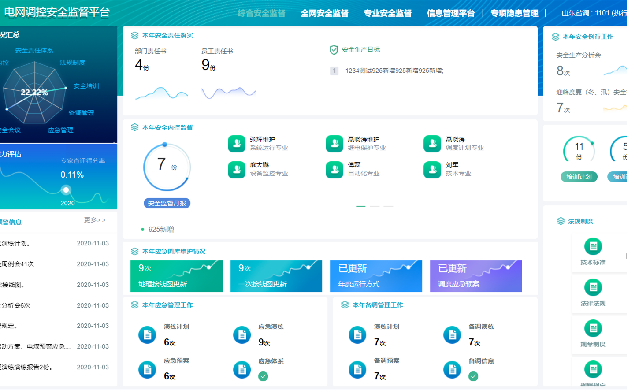Click the 电网调控安全监督平台 title

[56, 12]
